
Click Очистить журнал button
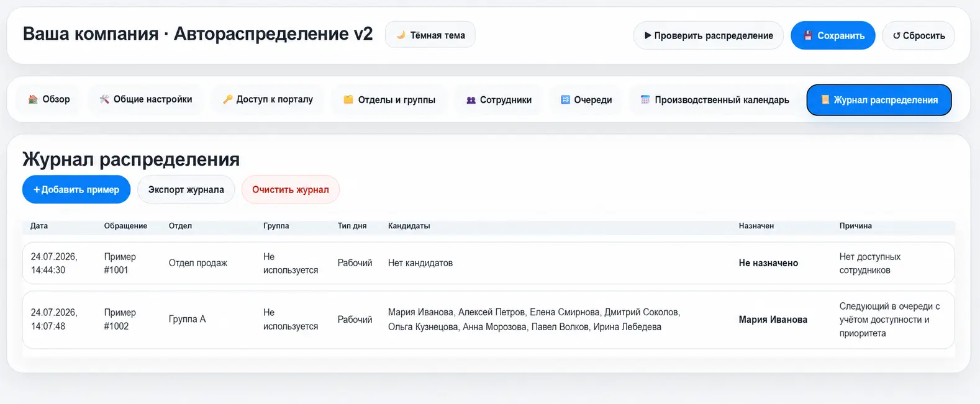tap(291, 189)
